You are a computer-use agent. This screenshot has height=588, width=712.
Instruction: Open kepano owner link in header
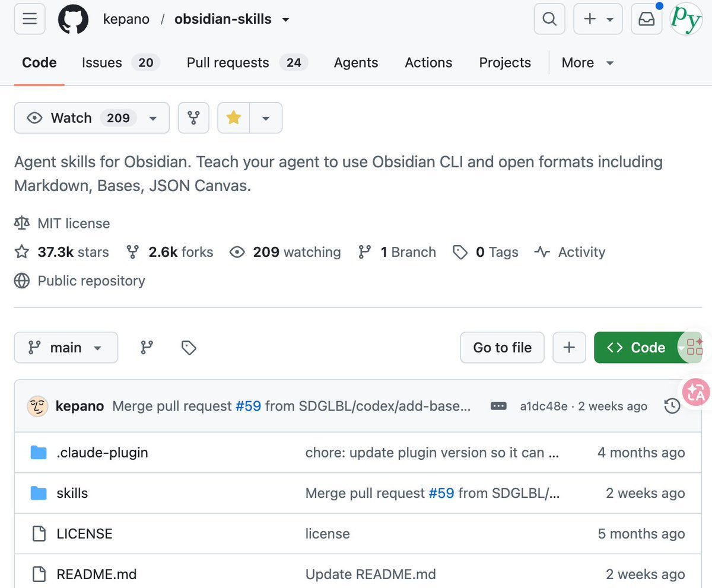pyautogui.click(x=125, y=19)
